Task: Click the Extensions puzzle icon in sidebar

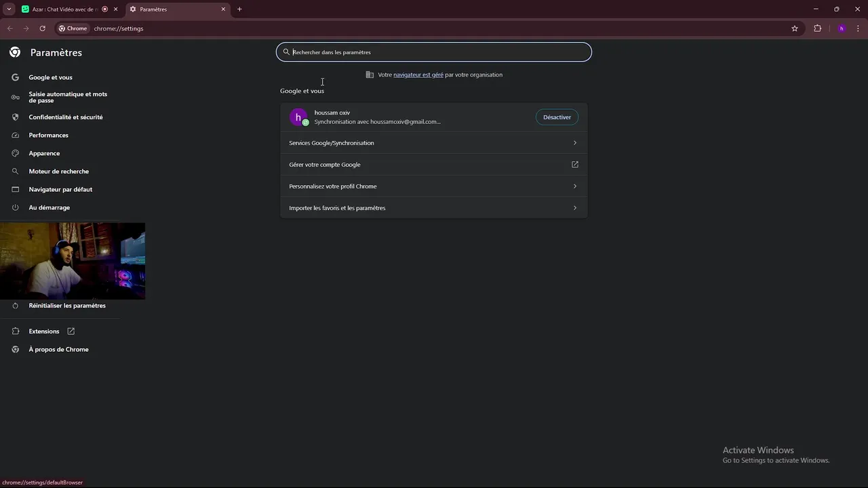Action: tap(15, 331)
